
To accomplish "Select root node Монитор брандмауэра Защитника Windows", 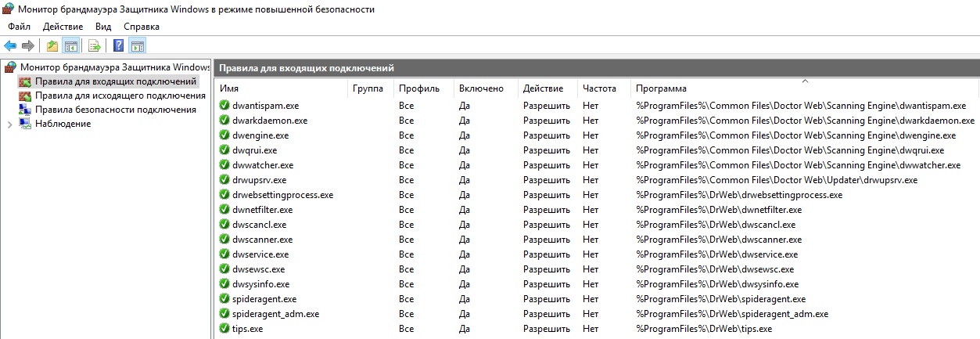I will coord(115,67).
